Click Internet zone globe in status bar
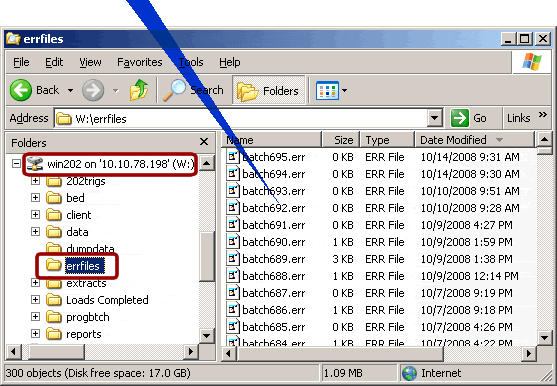The image size is (557, 386). tap(409, 373)
